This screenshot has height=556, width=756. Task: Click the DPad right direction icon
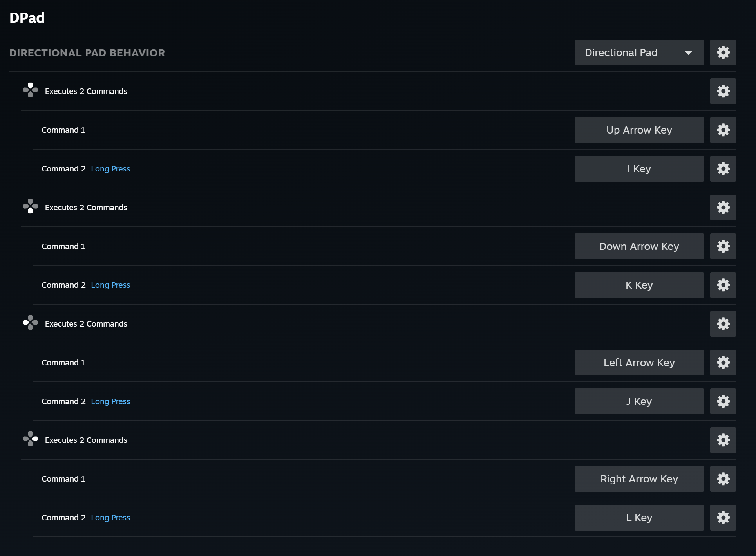30,439
